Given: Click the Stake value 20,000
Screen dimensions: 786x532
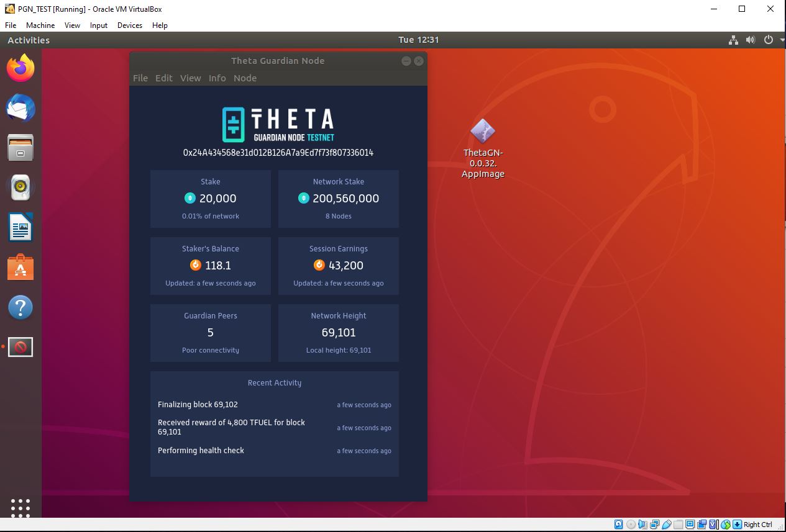Looking at the screenshot, I should point(218,199).
